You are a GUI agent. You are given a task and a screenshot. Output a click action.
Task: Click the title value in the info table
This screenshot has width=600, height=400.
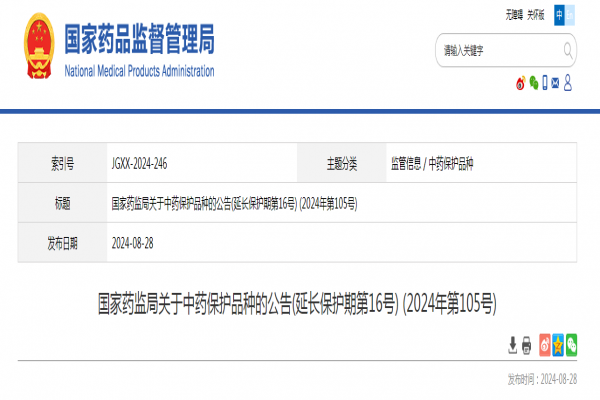point(234,203)
